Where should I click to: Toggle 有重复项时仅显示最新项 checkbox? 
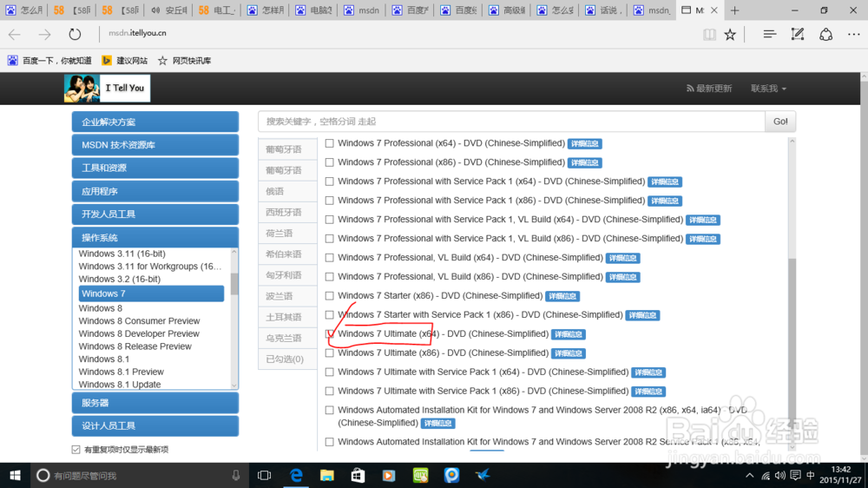click(76, 449)
